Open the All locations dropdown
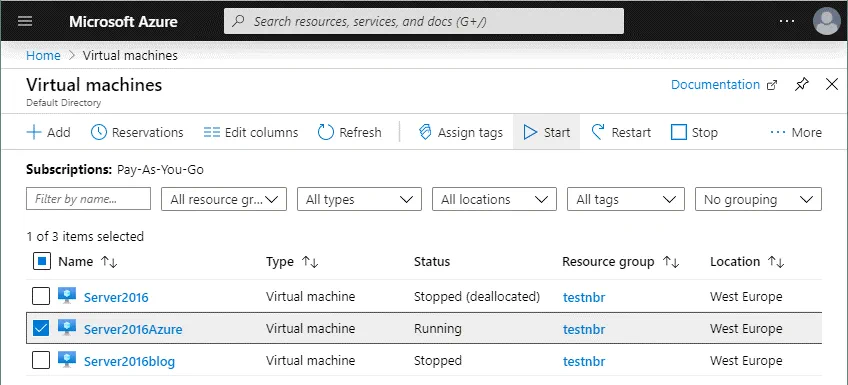This screenshot has height=385, width=848. 494,199
